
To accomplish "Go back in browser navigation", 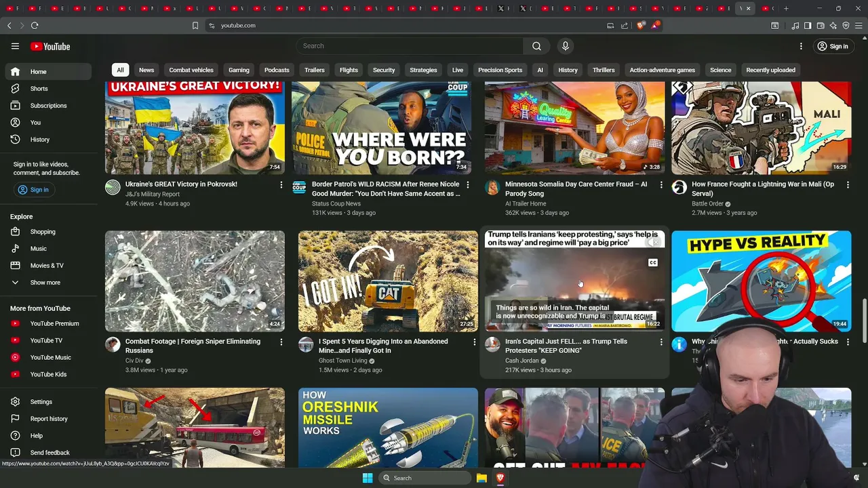I will (9, 25).
